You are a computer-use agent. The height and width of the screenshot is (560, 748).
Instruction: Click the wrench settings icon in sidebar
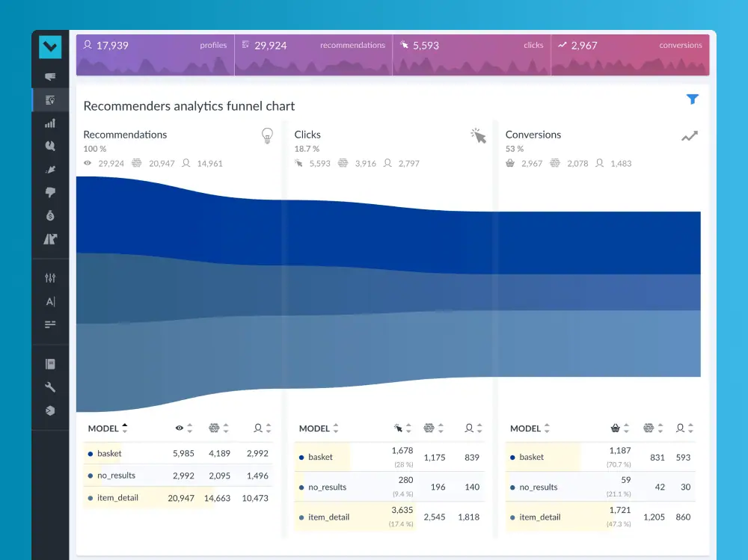coord(50,387)
